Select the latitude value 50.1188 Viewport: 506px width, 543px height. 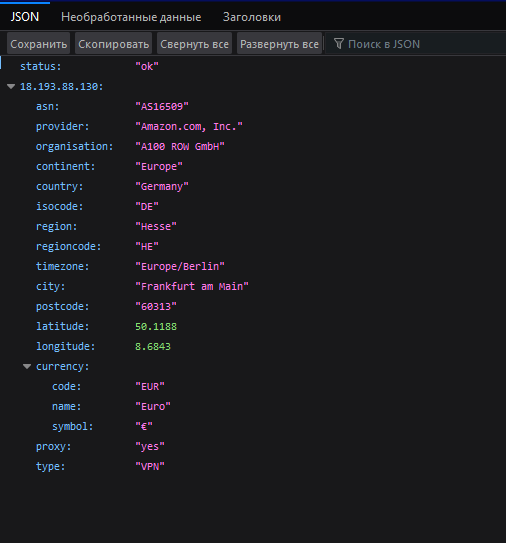point(156,327)
